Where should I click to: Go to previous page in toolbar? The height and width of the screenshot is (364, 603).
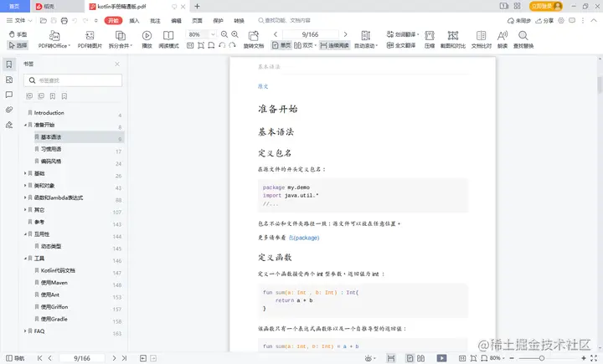[x=276, y=34]
